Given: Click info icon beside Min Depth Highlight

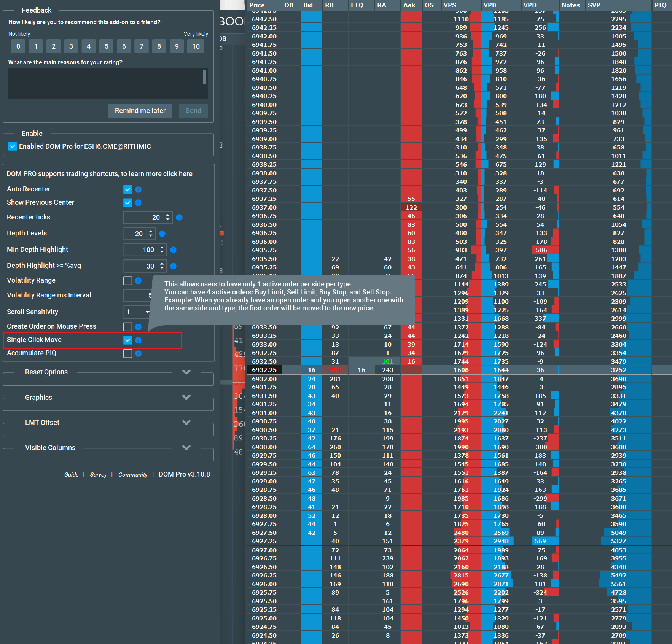Looking at the screenshot, I should point(174,250).
